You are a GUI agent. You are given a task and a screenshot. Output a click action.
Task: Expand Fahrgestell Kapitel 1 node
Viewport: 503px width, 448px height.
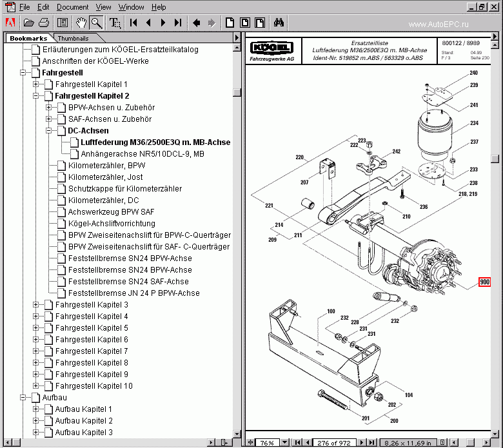[35, 84]
